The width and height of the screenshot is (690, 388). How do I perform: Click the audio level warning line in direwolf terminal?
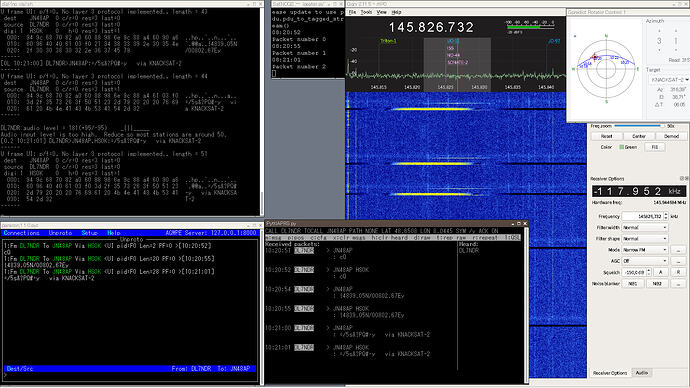(x=114, y=135)
